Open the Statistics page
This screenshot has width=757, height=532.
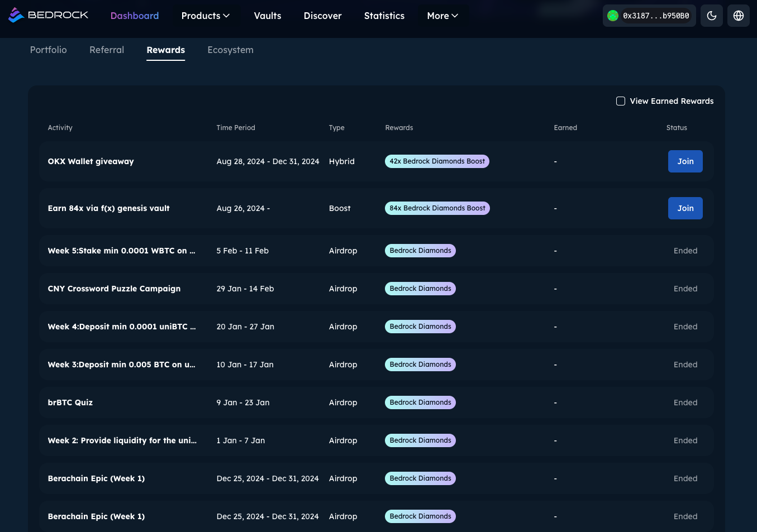point(384,16)
